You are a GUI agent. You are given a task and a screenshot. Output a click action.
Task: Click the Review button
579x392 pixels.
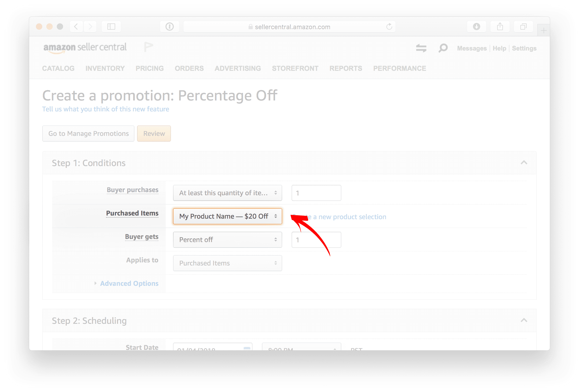click(x=154, y=134)
